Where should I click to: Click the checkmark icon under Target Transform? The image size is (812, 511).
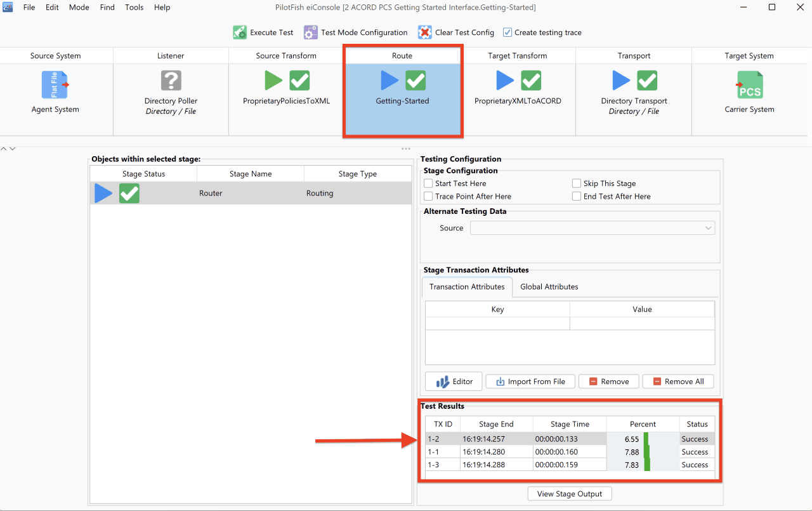click(x=531, y=81)
